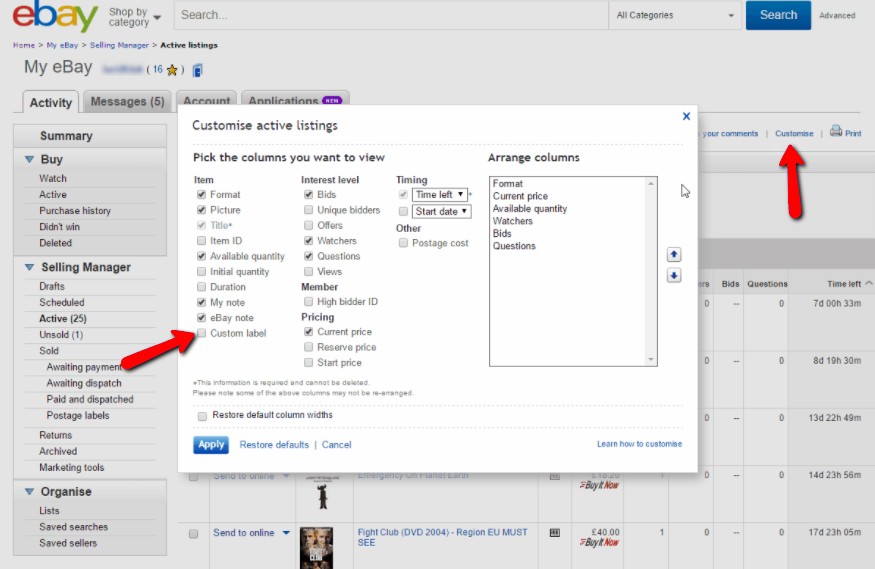Screen dimensions: 875x569
Task: Click Restore defaults link
Action: [274, 445]
